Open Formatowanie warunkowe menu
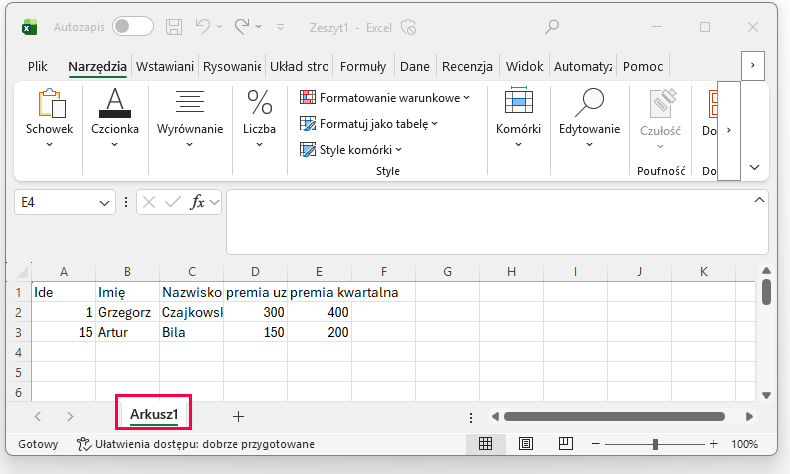This screenshot has width=790, height=474. coord(385,98)
